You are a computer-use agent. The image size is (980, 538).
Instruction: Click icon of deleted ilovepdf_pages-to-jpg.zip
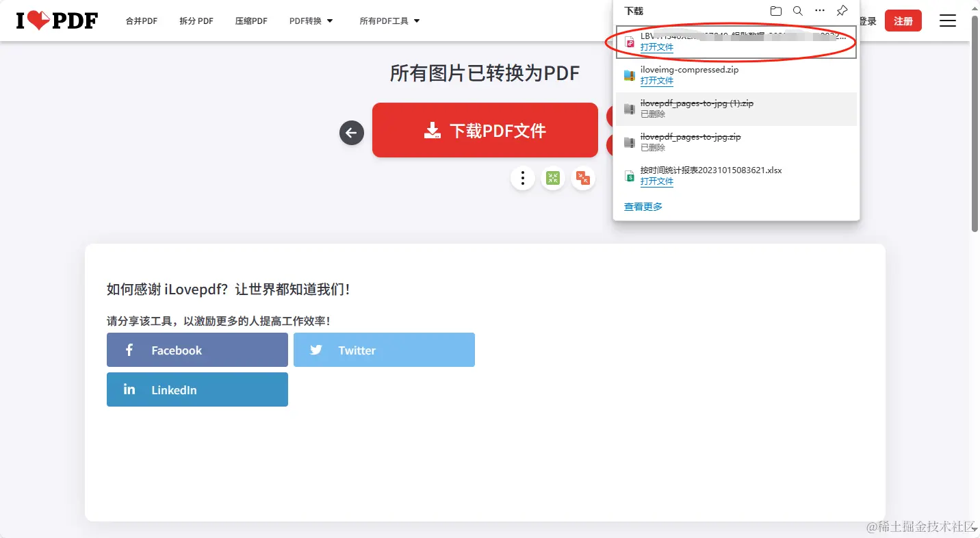pyautogui.click(x=630, y=142)
